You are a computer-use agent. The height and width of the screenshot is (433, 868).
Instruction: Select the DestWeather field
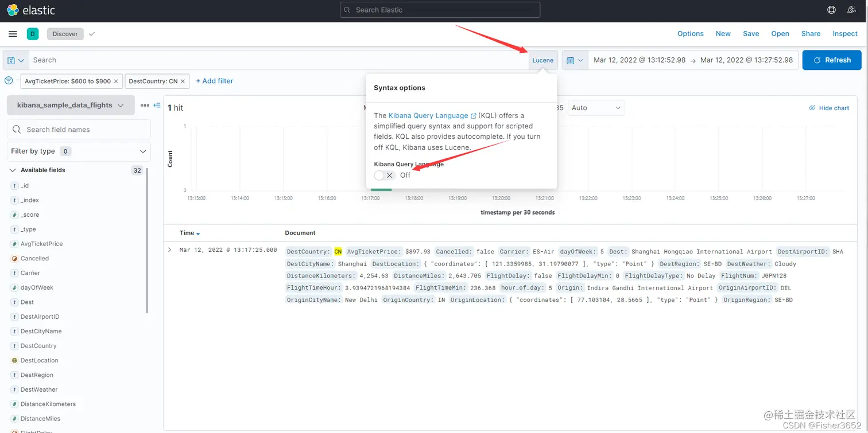pos(39,389)
